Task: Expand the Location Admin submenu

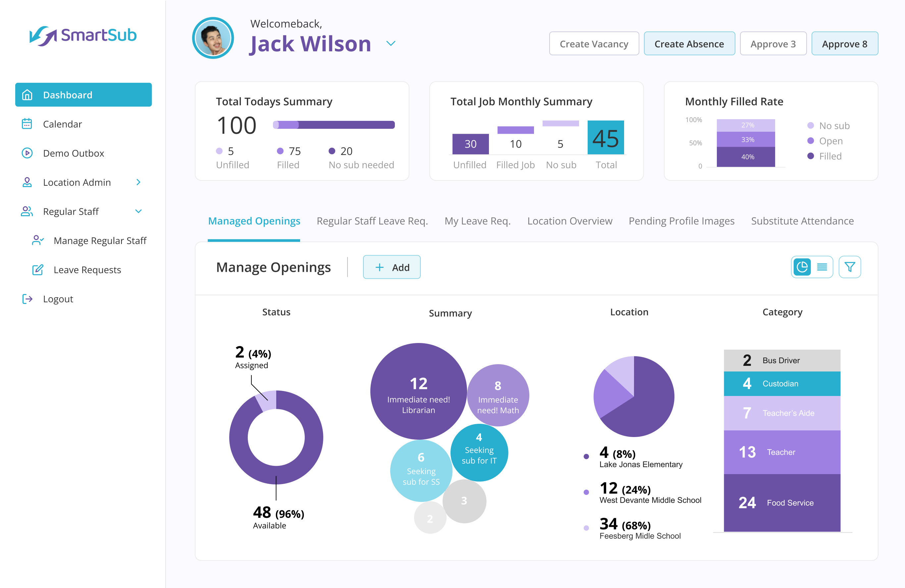Action: (138, 182)
